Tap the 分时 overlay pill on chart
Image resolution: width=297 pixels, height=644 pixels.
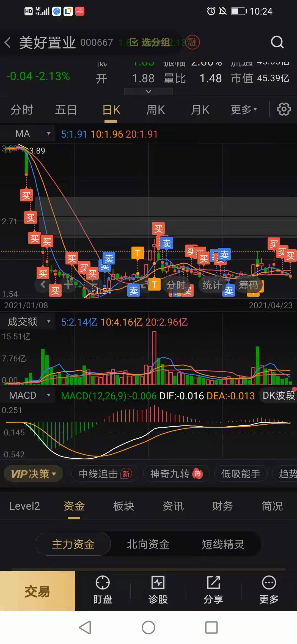(176, 285)
